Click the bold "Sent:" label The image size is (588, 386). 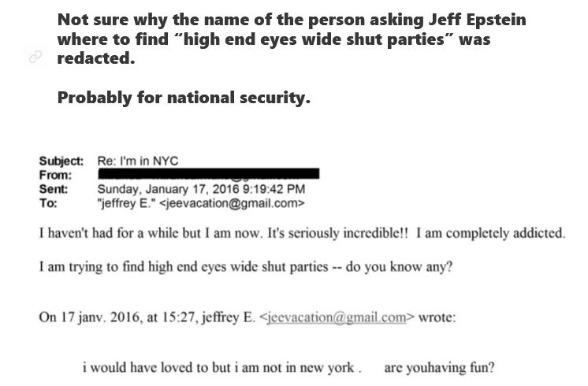point(54,189)
